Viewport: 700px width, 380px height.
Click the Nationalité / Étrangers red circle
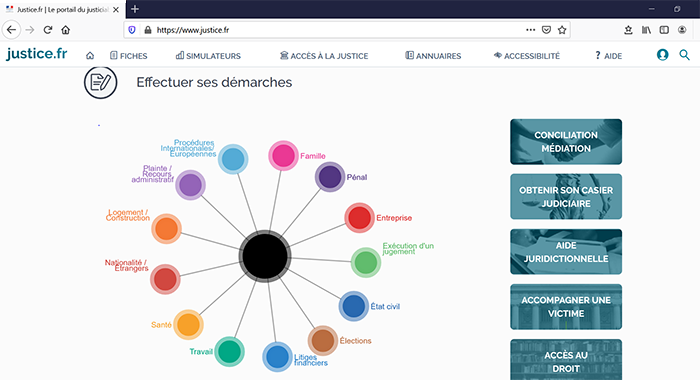click(165, 279)
